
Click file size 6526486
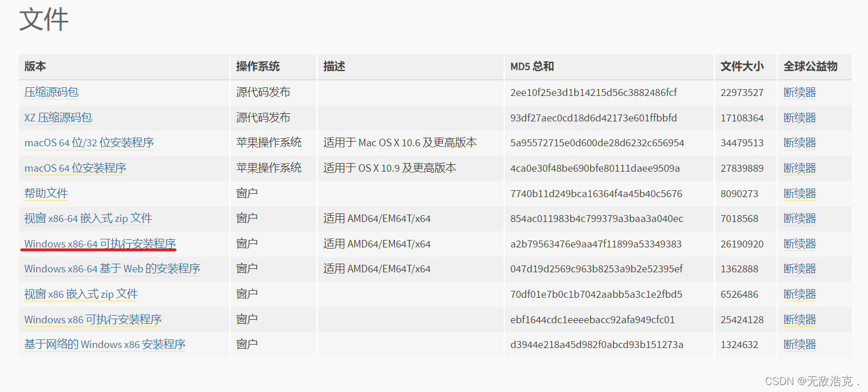point(740,294)
